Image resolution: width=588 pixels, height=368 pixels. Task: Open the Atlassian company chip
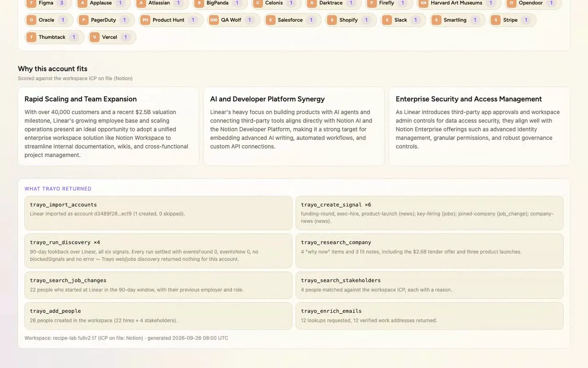pyautogui.click(x=161, y=3)
